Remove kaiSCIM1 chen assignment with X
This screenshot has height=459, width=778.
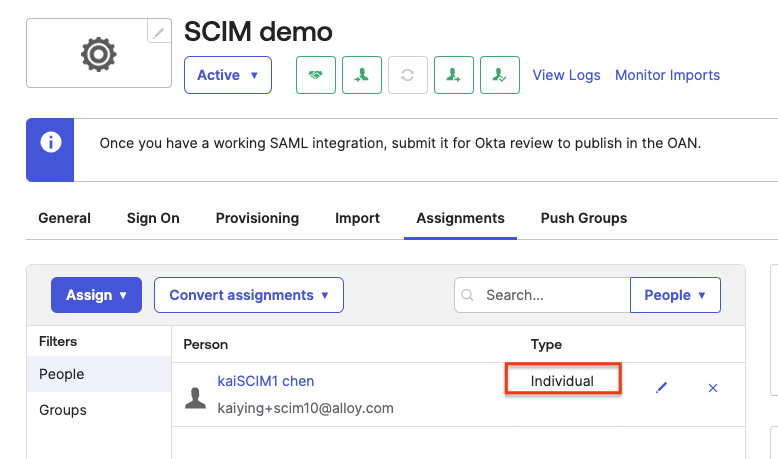[713, 388]
